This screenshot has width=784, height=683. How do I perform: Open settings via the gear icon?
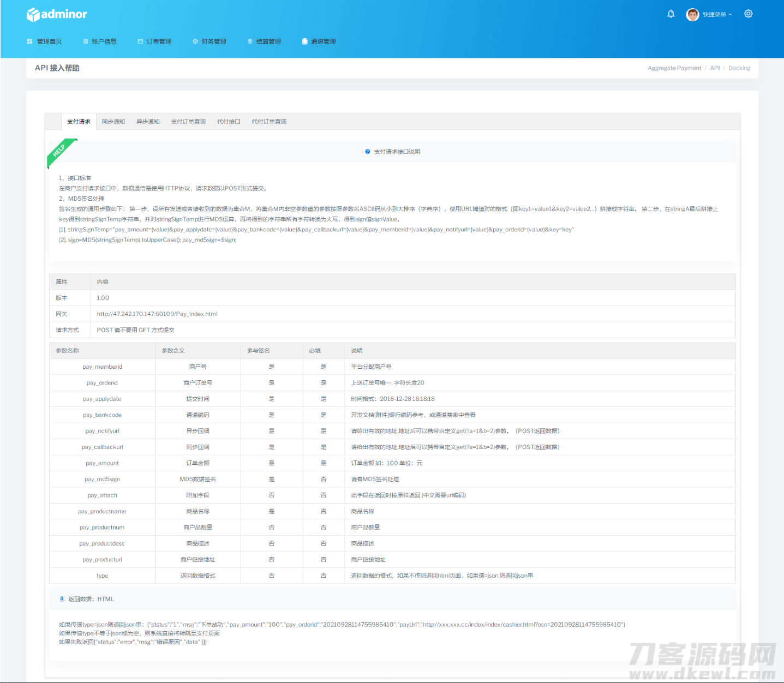(x=748, y=14)
